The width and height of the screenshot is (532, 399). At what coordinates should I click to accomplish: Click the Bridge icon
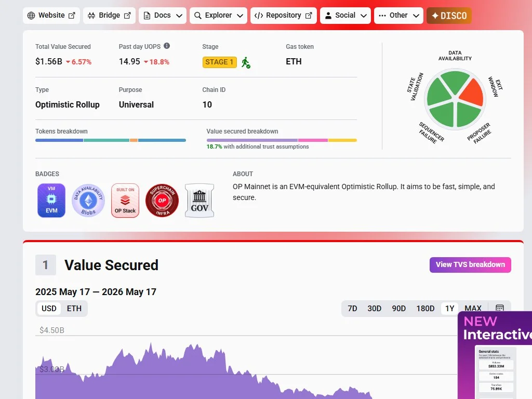[91, 16]
